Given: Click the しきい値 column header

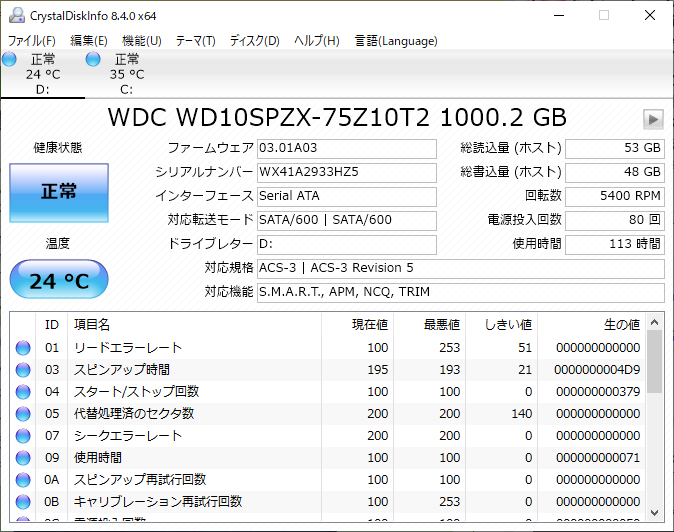Looking at the screenshot, I should coord(501,325).
